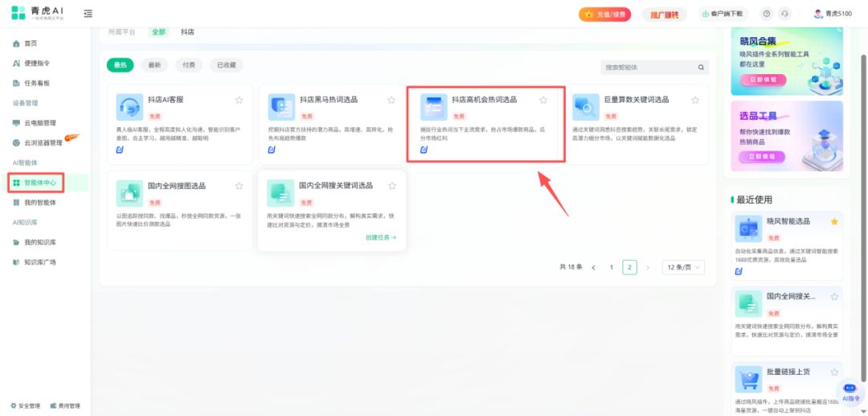Favorite the 抖店高机会热词选品 card star
Image resolution: width=868 pixels, height=416 pixels.
pos(543,101)
